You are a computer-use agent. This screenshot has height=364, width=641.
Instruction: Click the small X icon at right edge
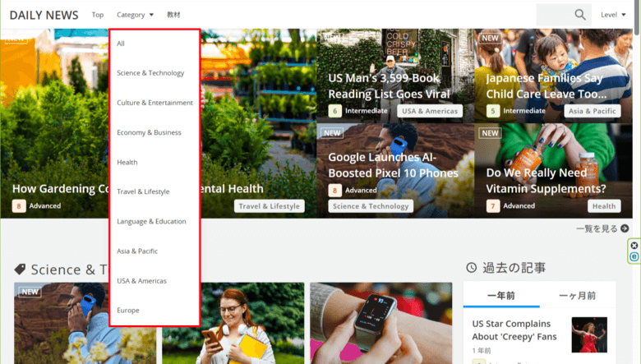coord(634,246)
